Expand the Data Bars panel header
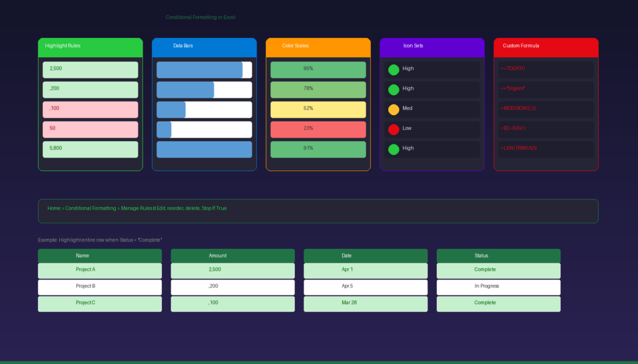The image size is (638, 364). (204, 46)
